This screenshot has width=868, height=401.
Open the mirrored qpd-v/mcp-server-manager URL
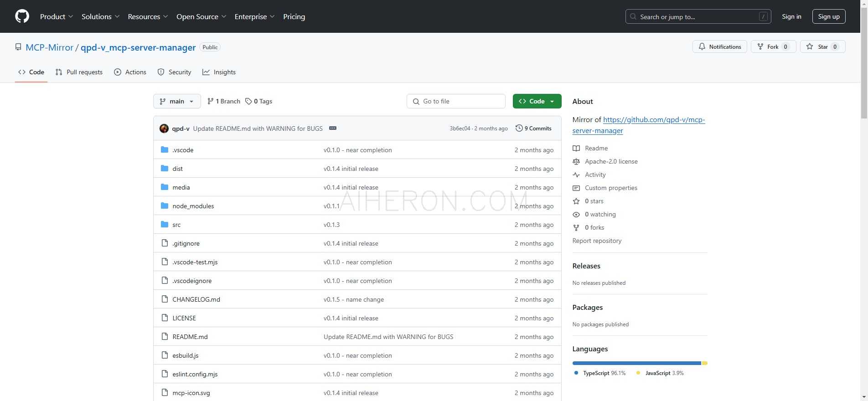click(x=639, y=125)
